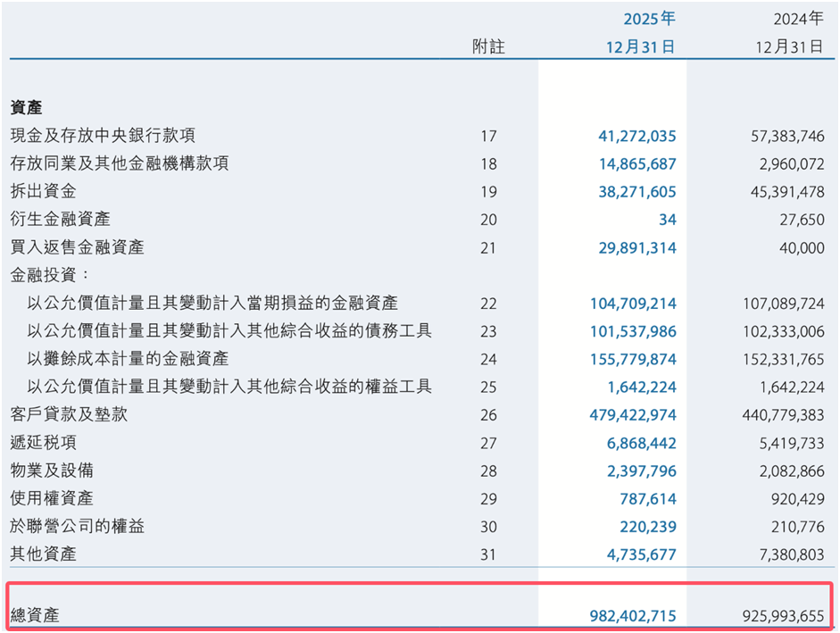Open note 26 for 客戶貸款及墊款
Screen dimensions: 840x633
(x=488, y=415)
